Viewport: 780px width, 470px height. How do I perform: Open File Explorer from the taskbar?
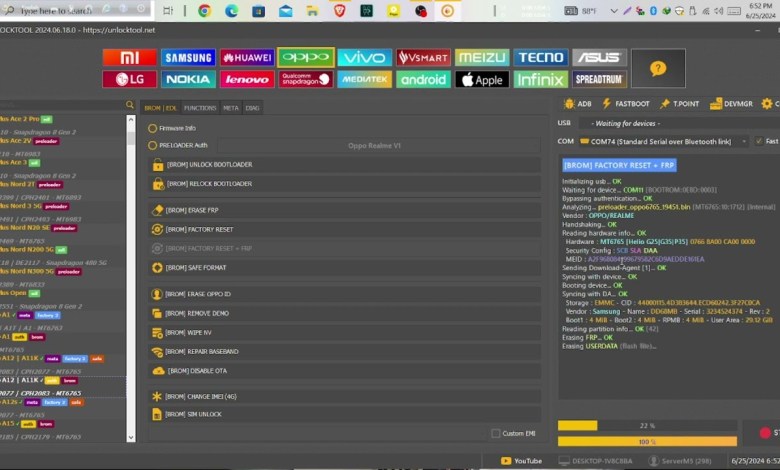312,10
